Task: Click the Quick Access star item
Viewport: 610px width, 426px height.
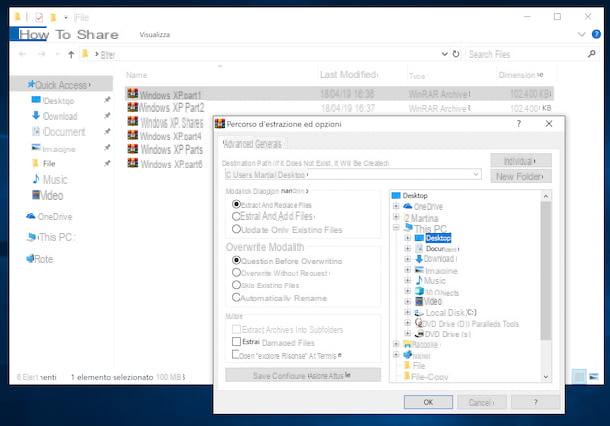Action: click(59, 84)
